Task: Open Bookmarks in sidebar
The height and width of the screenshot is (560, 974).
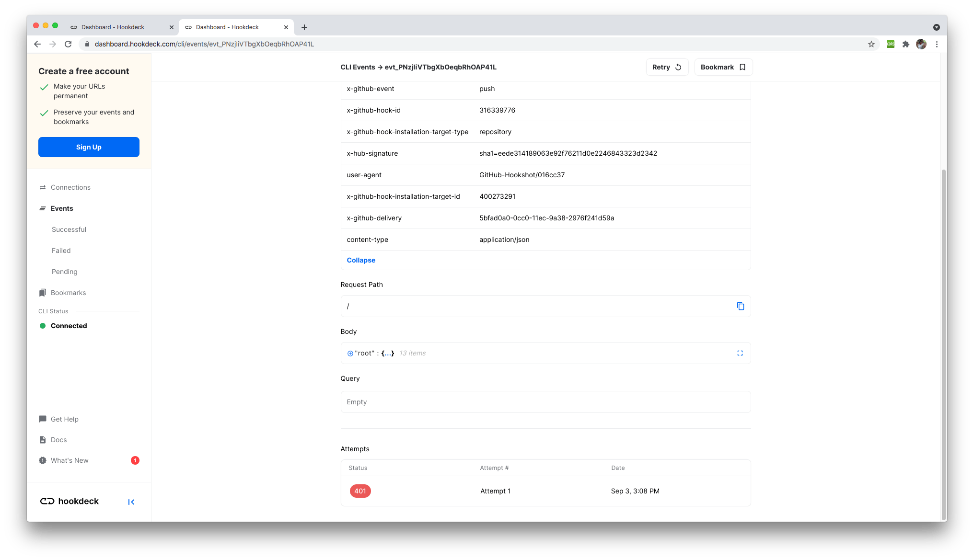Action: [68, 293]
